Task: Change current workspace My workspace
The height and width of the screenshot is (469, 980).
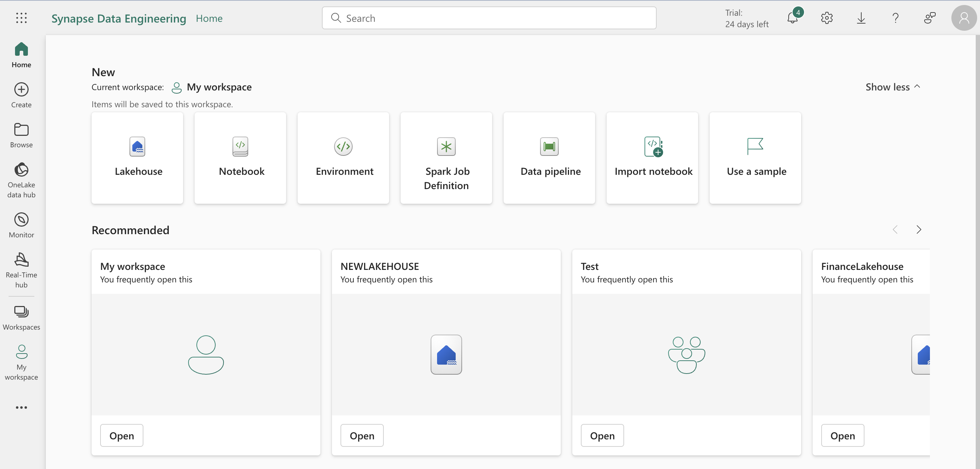Action: pos(212,87)
